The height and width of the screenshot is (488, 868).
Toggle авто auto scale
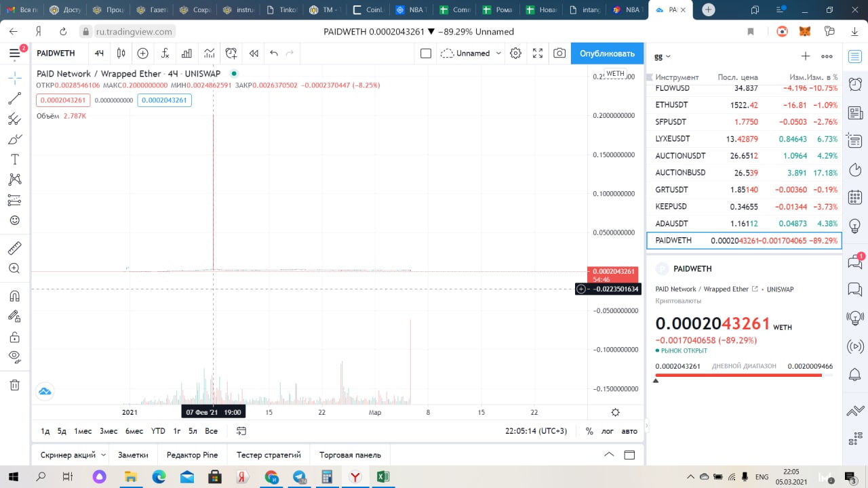tap(629, 431)
